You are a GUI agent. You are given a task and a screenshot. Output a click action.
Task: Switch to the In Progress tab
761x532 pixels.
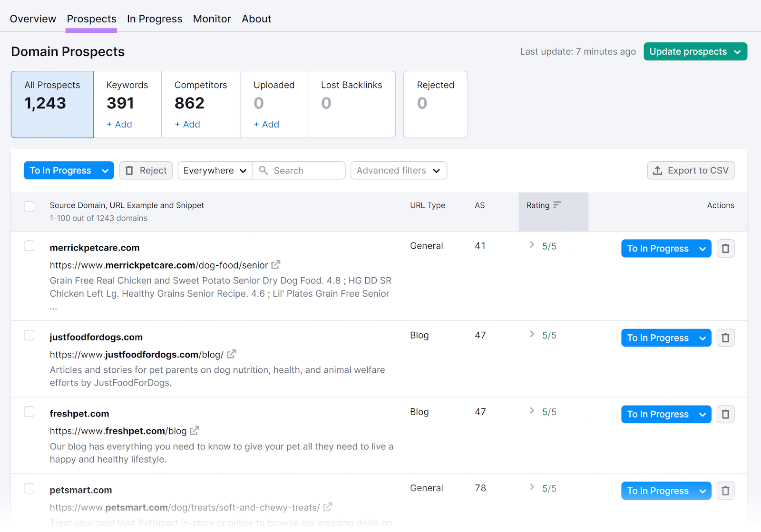click(155, 19)
